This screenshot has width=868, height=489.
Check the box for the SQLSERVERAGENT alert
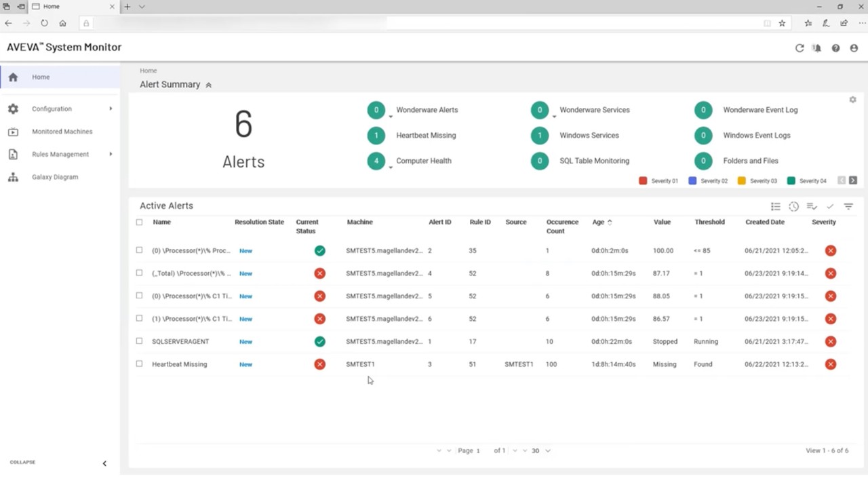pos(140,341)
